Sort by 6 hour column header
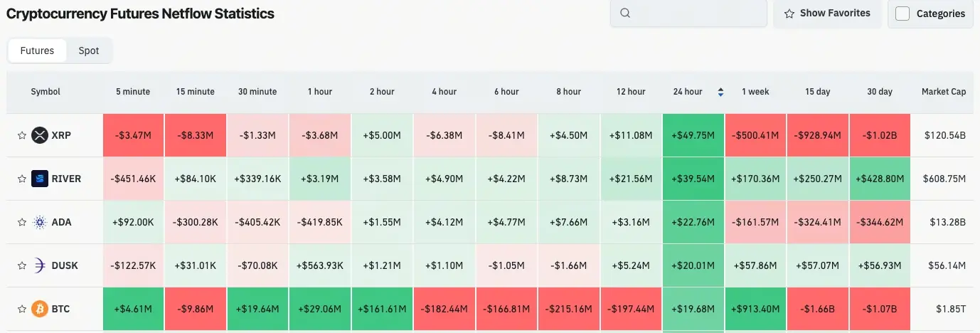The height and width of the screenshot is (333, 980). pos(506,92)
